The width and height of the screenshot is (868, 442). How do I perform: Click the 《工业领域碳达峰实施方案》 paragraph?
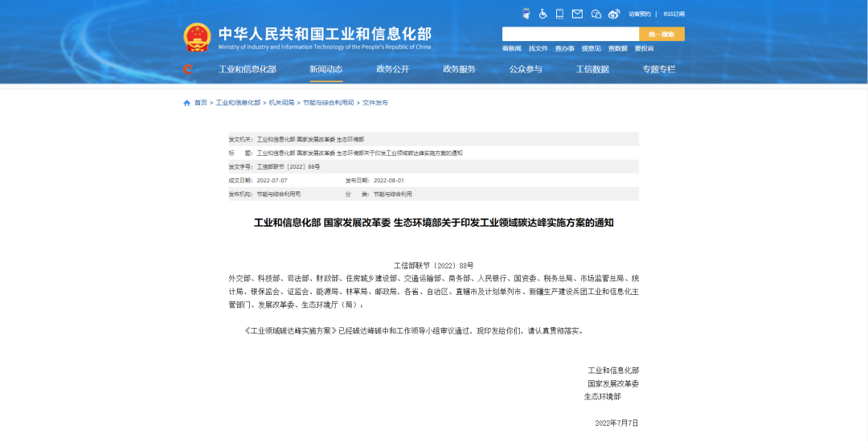(x=414, y=331)
